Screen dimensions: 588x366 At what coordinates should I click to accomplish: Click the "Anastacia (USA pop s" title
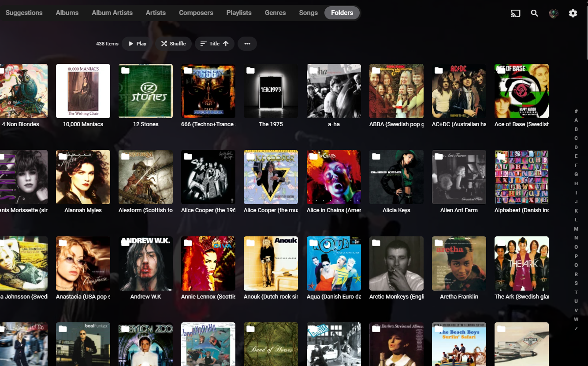pos(83,297)
